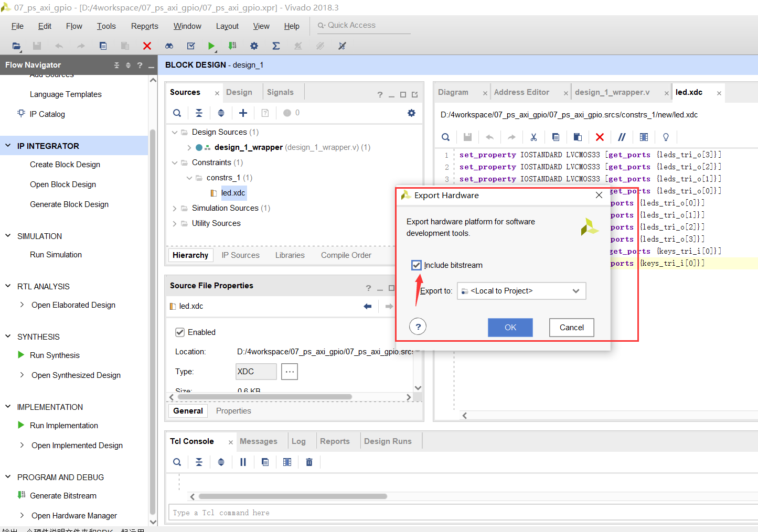Search in Tcl Console
Image resolution: width=758 pixels, height=532 pixels.
177,462
